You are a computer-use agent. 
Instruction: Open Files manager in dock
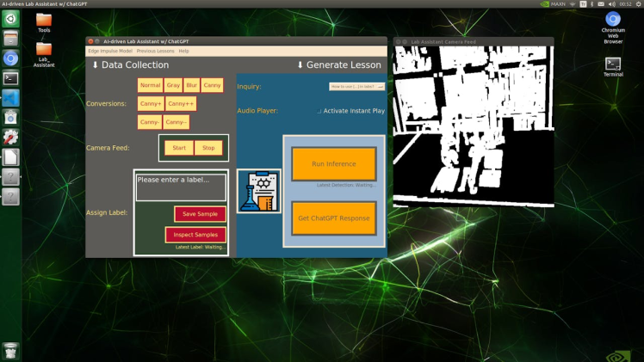(10, 39)
